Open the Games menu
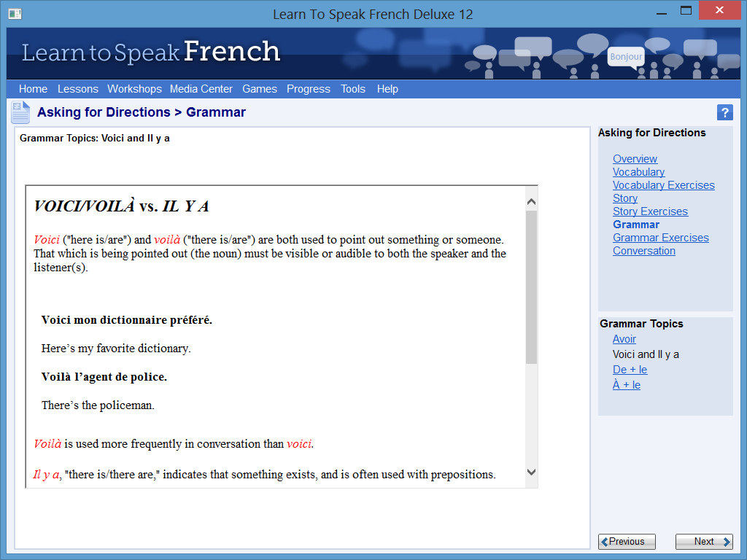Viewport: 747px width, 560px height. tap(260, 89)
